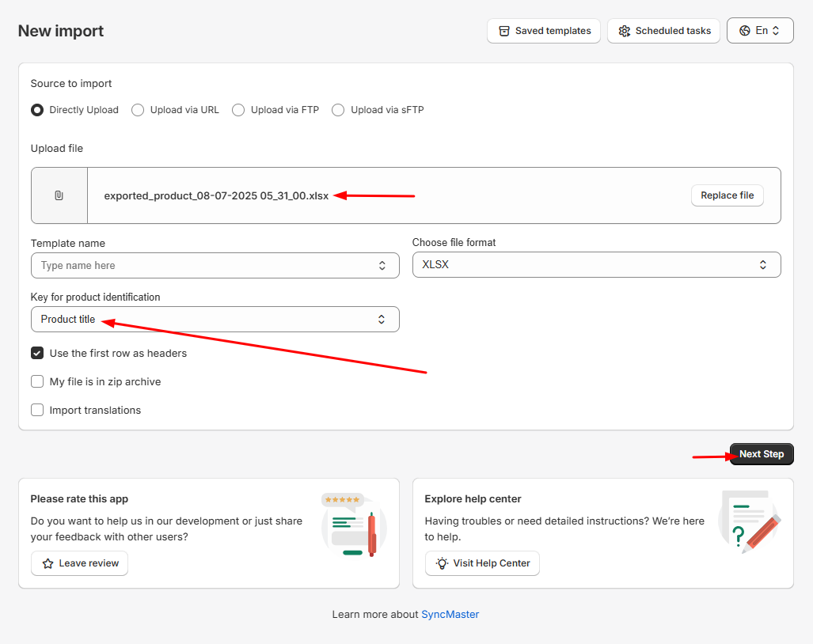Screen dimensions: 813x644
Task: Uncheck Use the first row as headers
Action: coord(37,354)
